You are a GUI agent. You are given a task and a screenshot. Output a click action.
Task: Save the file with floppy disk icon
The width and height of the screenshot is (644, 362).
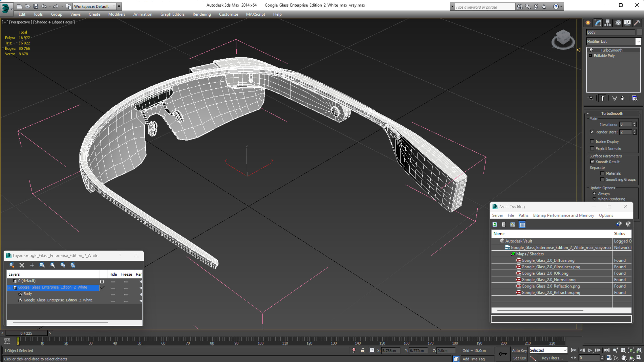point(36,6)
